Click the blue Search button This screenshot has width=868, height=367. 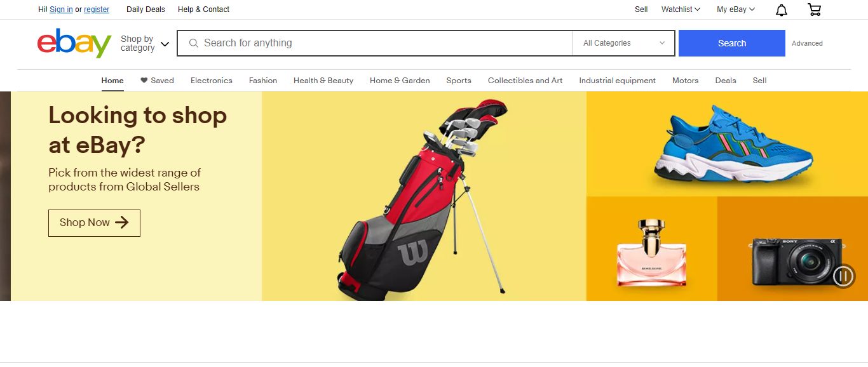[x=732, y=43]
